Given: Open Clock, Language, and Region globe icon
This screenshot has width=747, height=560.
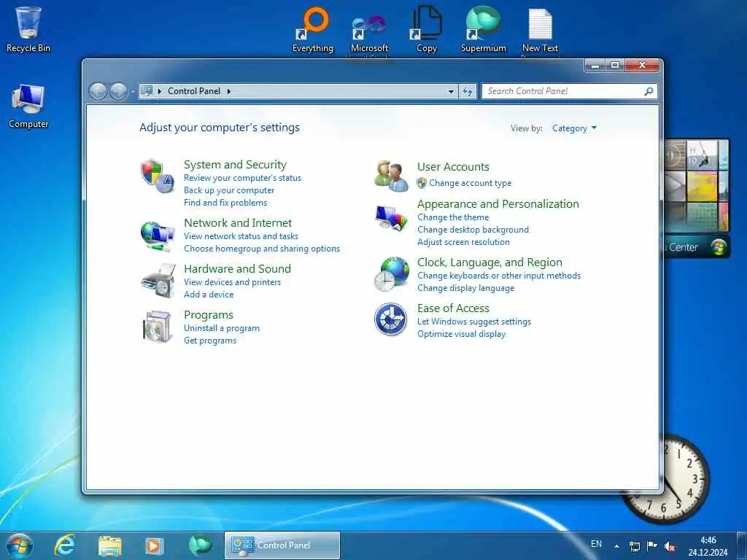Looking at the screenshot, I should [x=391, y=274].
